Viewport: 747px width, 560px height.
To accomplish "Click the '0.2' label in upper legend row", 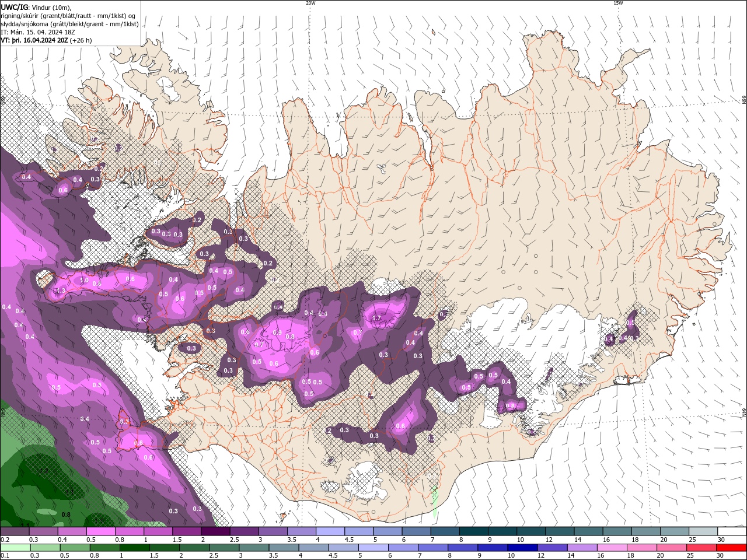I will 4,540.
